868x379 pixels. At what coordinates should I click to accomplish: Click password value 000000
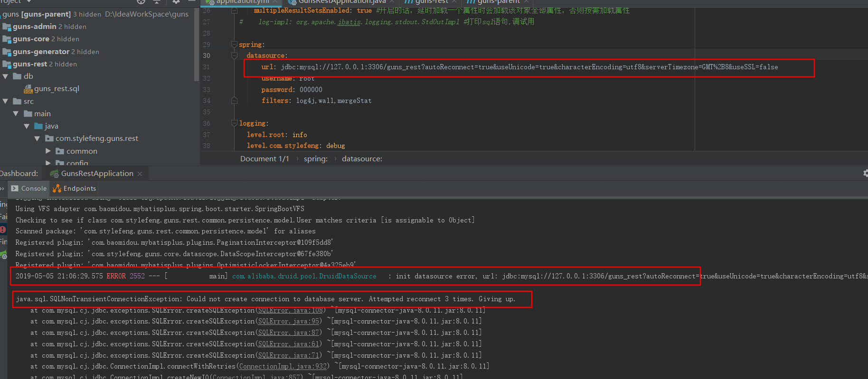tap(311, 90)
